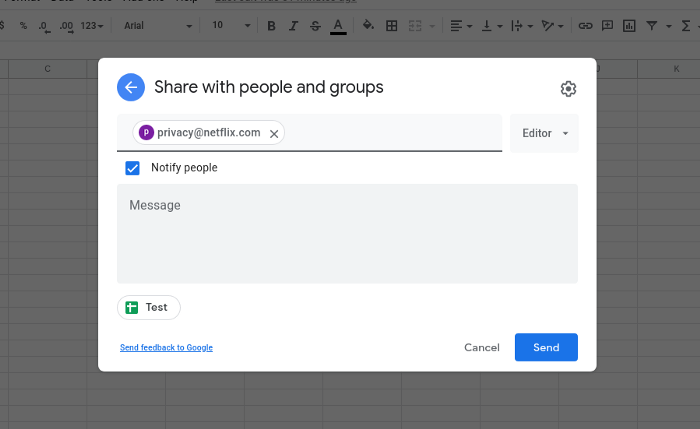The height and width of the screenshot is (429, 700).
Task: Open the cell borders tool
Action: 391,25
